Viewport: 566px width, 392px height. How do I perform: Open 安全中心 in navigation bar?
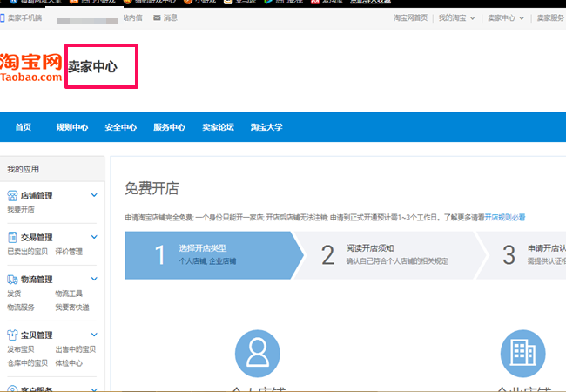pos(120,127)
